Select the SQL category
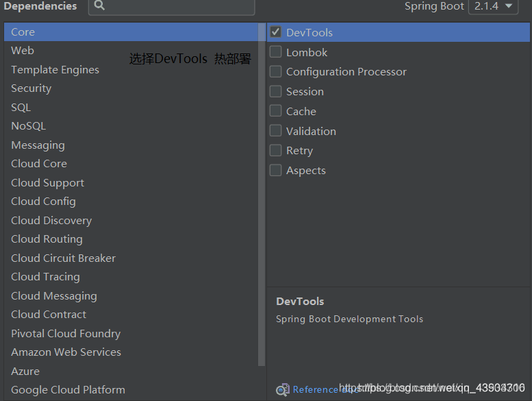This screenshot has width=532, height=401. (x=131, y=108)
